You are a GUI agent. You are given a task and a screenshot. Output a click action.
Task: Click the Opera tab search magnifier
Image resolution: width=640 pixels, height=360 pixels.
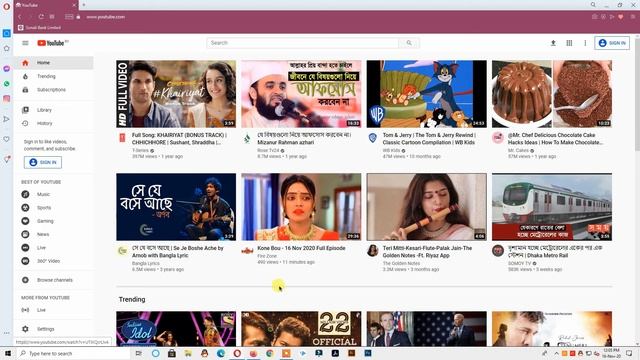coord(593,4)
